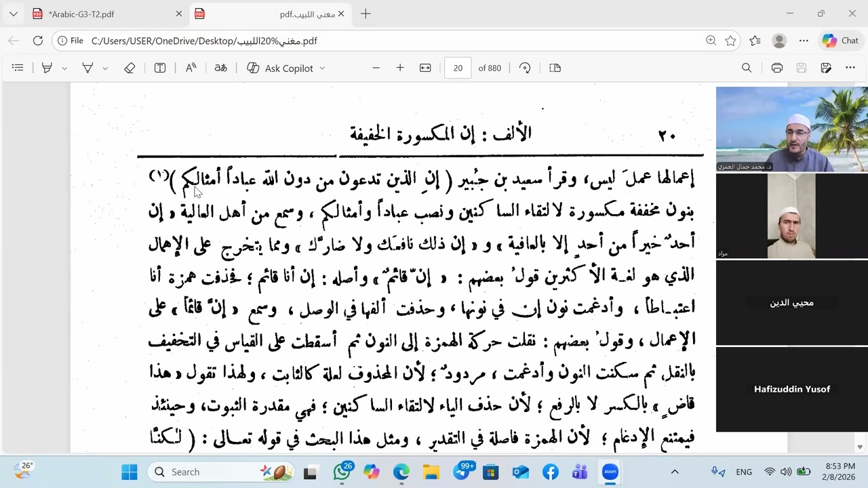Viewport: 868px width, 488px height.
Task: Click 'of 880' page count text
Action: 490,68
